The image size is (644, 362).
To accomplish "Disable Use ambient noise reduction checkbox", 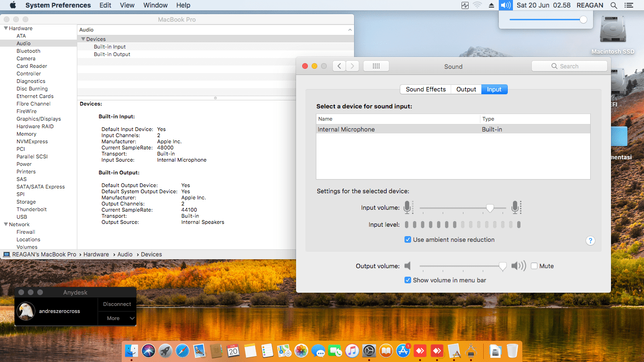I will (408, 239).
